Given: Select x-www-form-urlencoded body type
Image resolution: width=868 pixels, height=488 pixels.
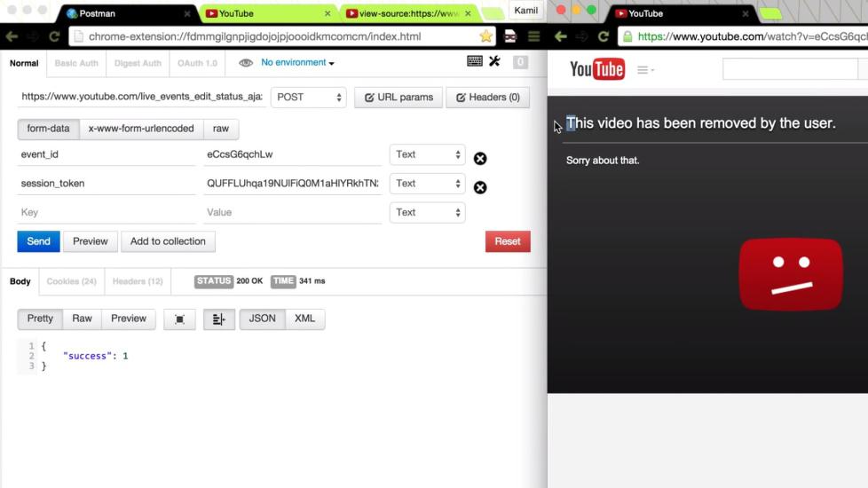Looking at the screenshot, I should click(x=141, y=129).
